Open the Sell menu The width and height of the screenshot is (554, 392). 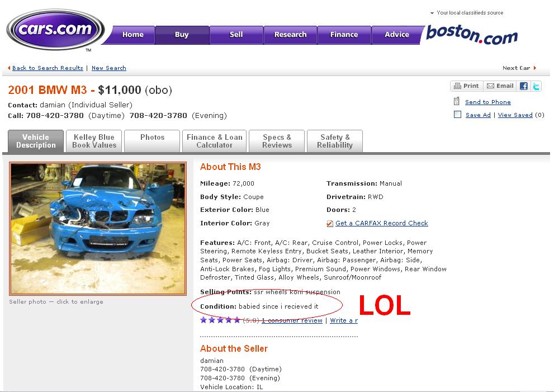click(x=236, y=35)
